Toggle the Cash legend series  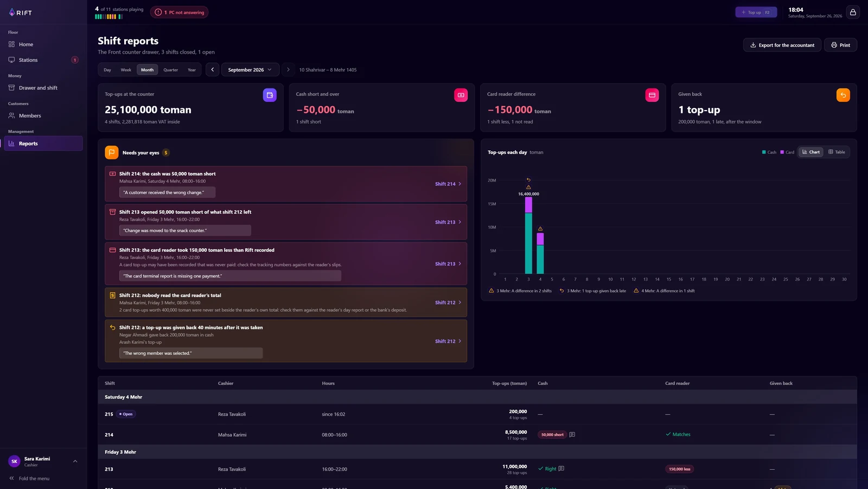[x=769, y=152]
